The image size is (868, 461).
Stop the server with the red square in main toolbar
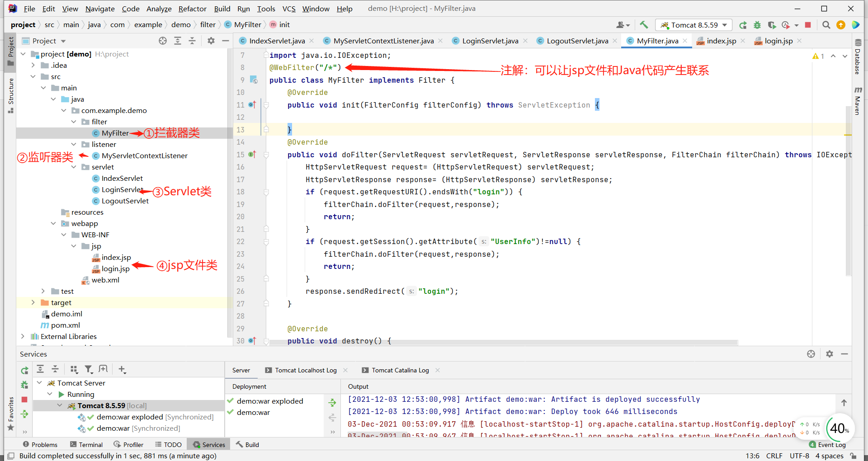click(x=808, y=25)
